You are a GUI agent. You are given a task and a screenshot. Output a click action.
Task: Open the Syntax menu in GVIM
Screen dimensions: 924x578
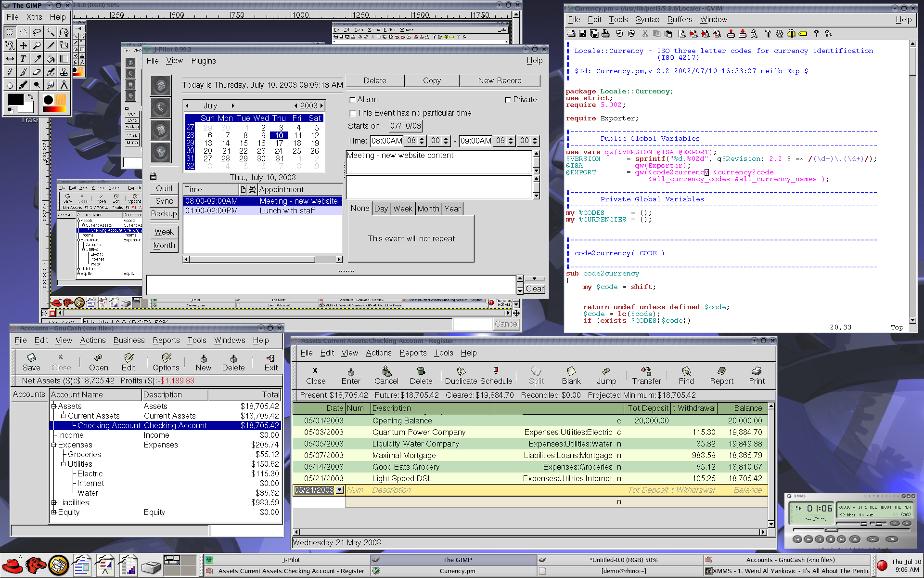[x=647, y=20]
